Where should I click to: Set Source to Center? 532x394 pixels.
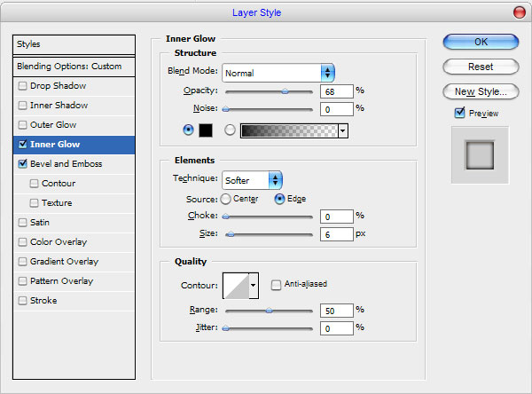click(225, 199)
